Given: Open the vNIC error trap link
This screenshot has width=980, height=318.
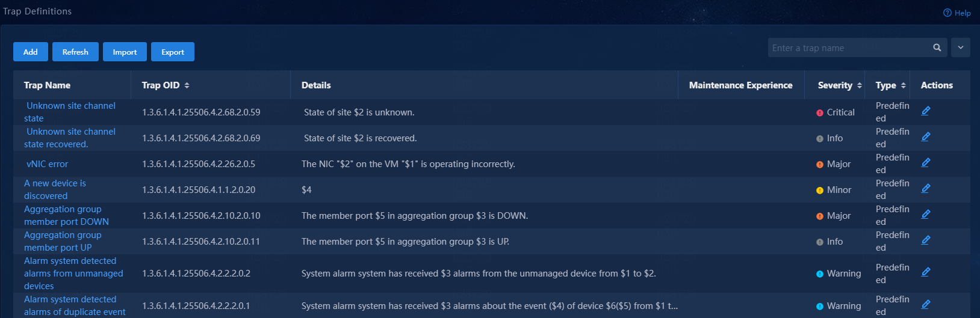Looking at the screenshot, I should 48,164.
